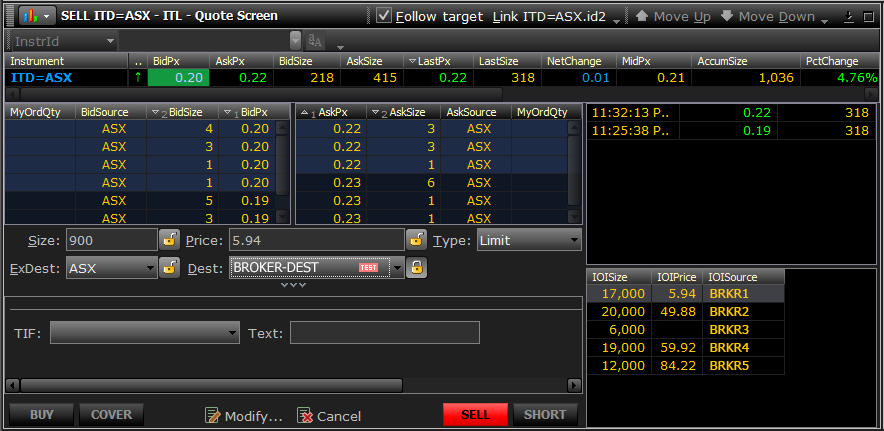Toggle the lock icon next to Price field
884x431 pixels.
point(416,240)
